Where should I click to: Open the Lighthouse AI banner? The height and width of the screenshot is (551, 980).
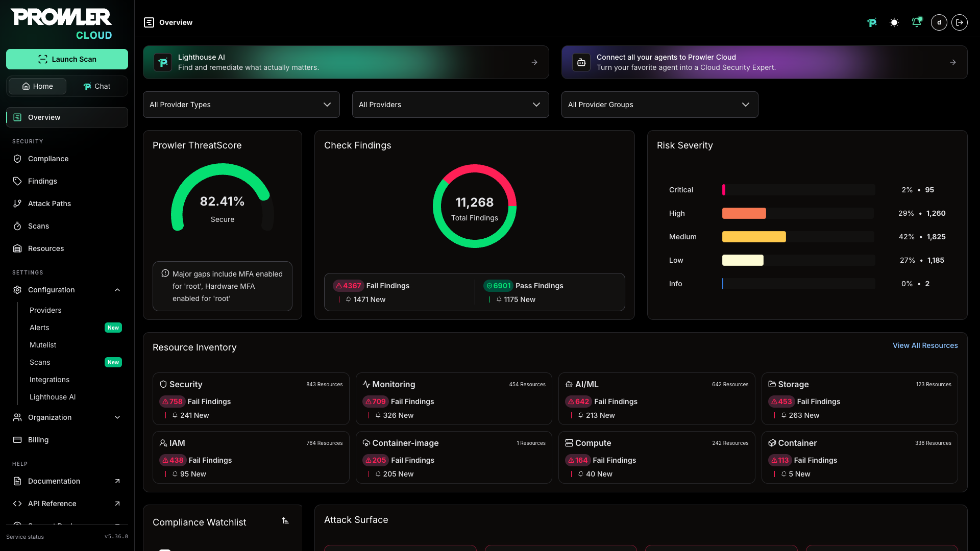(346, 62)
